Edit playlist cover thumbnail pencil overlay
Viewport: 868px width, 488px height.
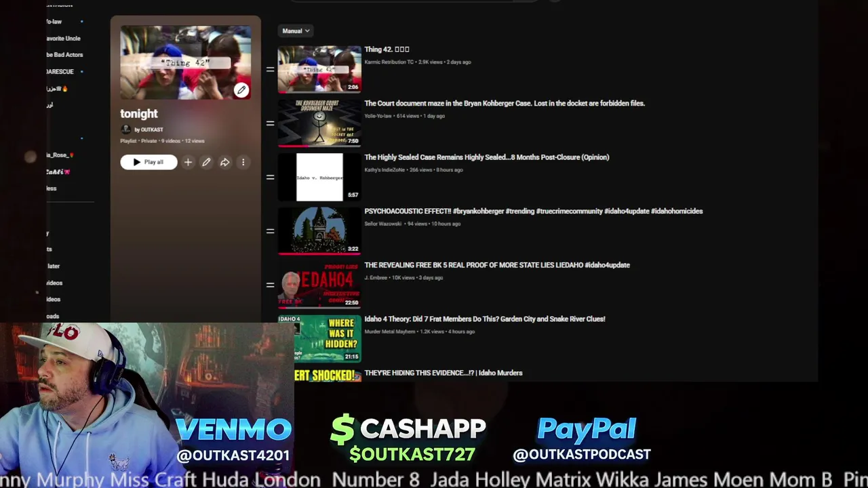[x=241, y=89]
